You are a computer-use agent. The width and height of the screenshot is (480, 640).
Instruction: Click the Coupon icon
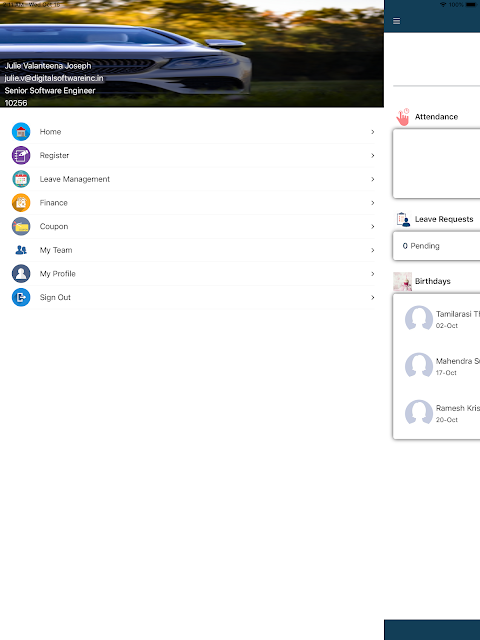tap(21, 227)
